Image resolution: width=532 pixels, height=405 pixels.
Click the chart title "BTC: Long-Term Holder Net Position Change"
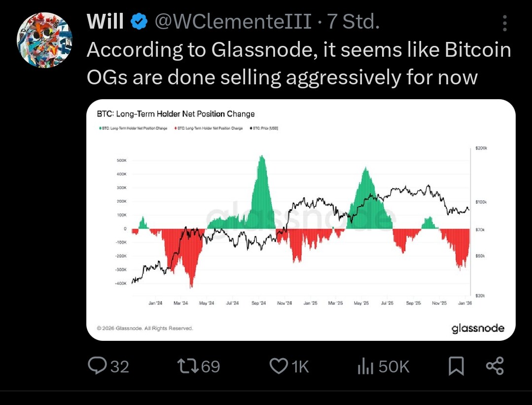click(x=176, y=114)
